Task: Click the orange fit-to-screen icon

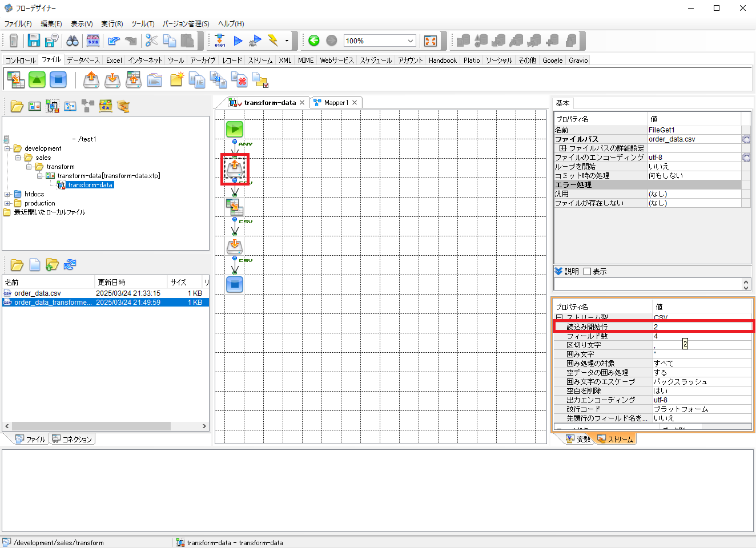Action: (431, 41)
